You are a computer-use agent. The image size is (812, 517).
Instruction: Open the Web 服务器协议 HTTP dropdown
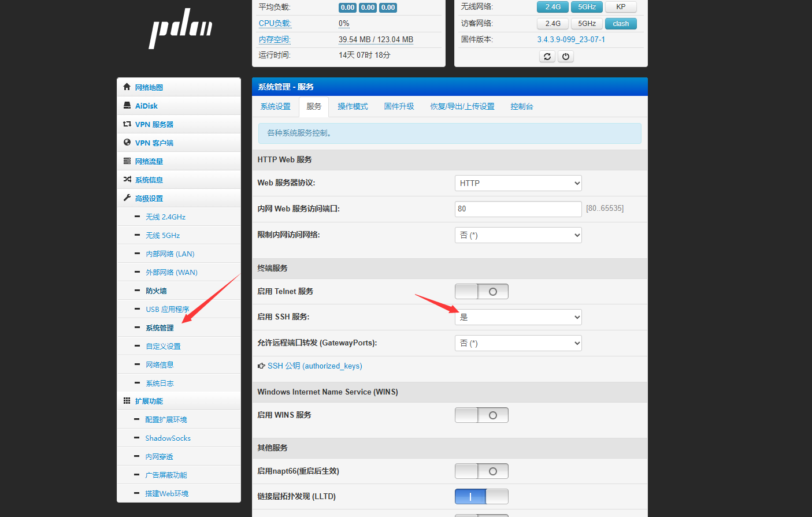(x=518, y=183)
